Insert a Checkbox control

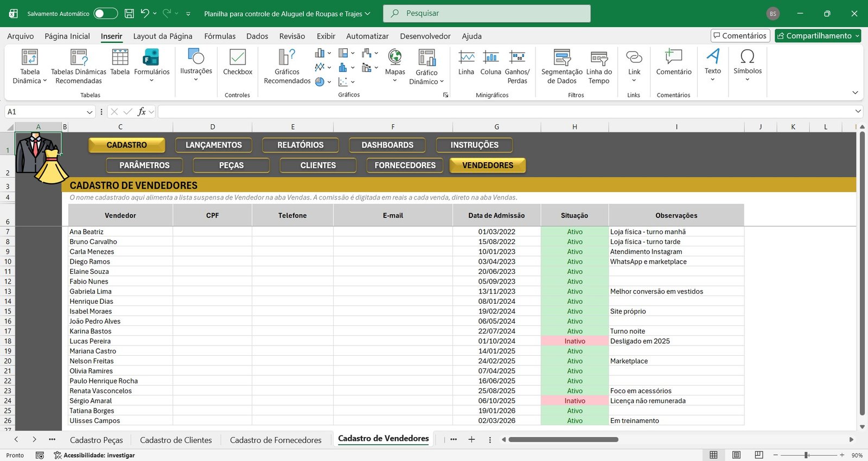tap(238, 62)
